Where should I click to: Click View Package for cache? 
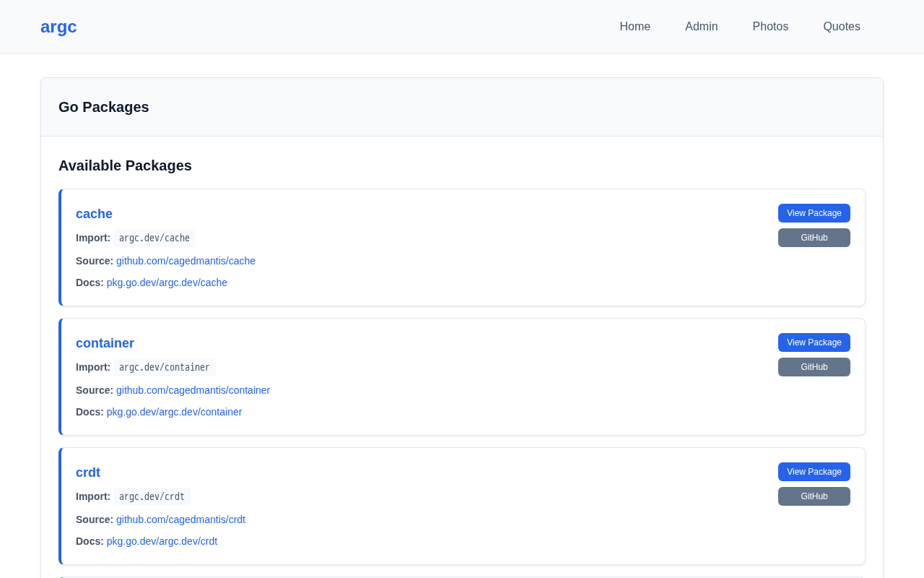(x=814, y=213)
